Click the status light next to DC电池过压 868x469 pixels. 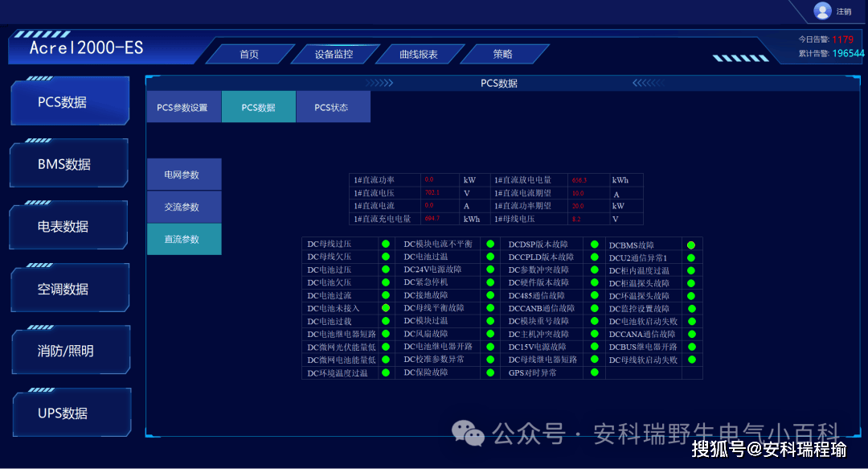pos(386,269)
